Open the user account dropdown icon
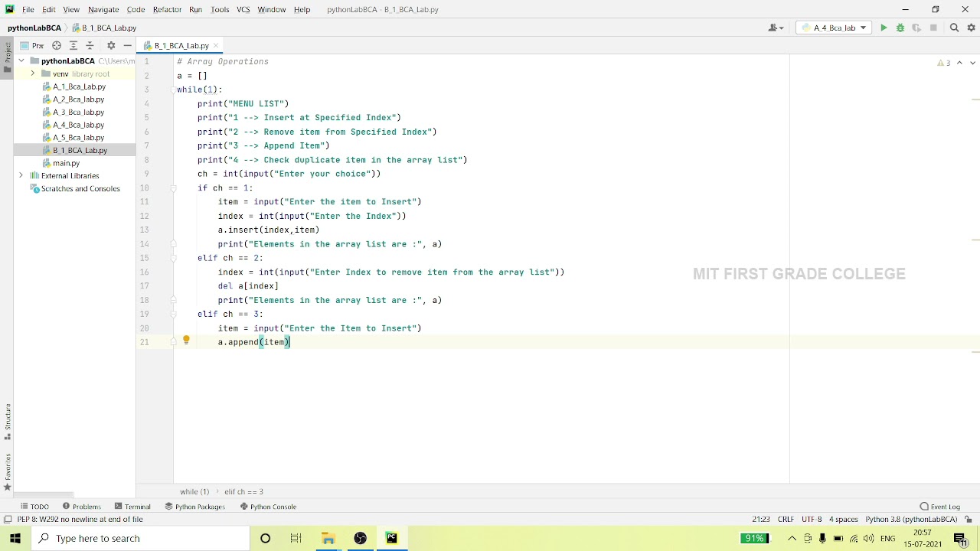980x551 pixels. [x=776, y=28]
